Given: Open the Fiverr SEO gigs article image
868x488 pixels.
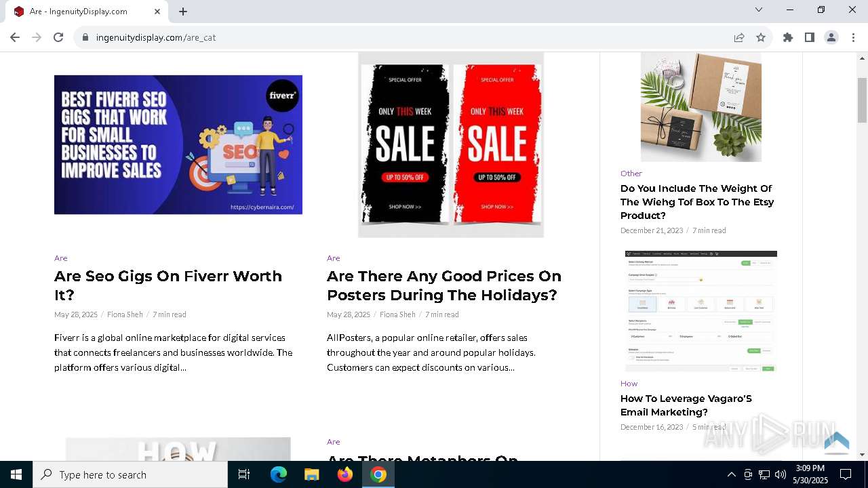Looking at the screenshot, I should [x=178, y=144].
